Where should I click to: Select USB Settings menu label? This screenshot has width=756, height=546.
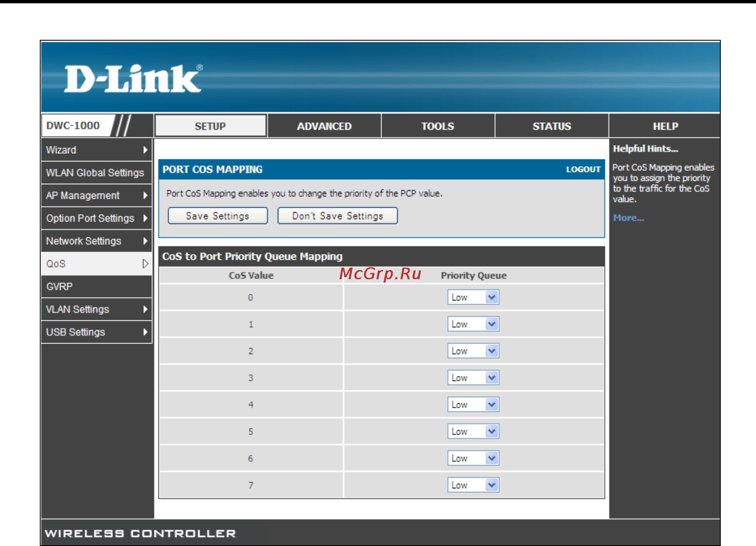(x=75, y=332)
